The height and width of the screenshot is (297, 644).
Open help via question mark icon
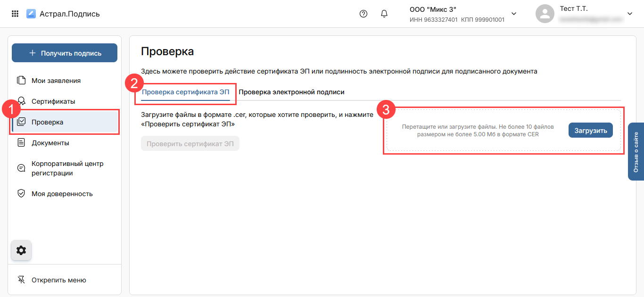363,14
